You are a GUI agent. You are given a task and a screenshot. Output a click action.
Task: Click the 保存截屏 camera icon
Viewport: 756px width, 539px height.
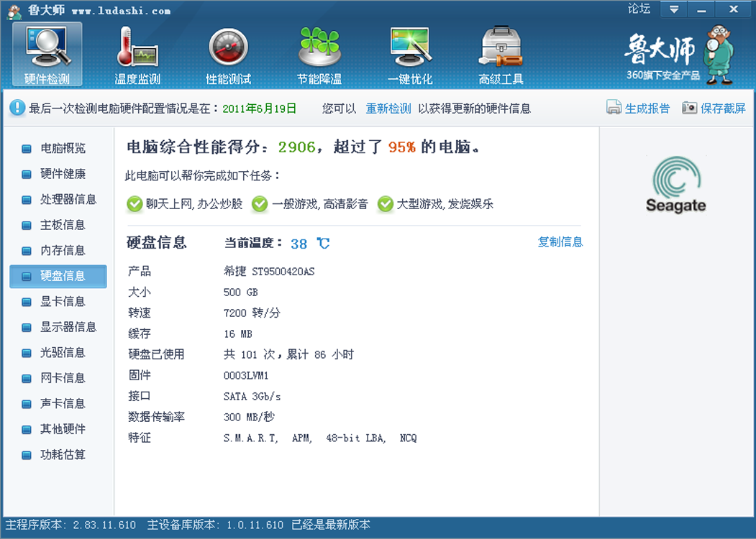click(690, 107)
